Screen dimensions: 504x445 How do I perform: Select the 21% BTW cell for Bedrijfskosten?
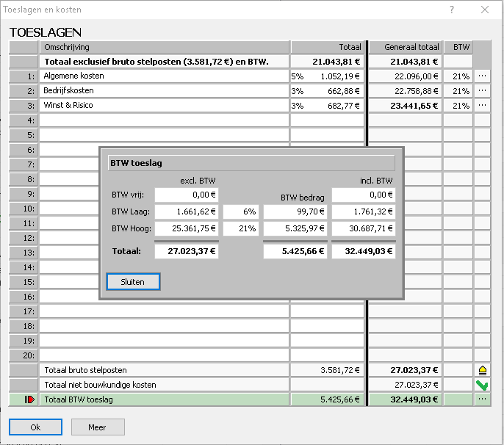(x=458, y=91)
